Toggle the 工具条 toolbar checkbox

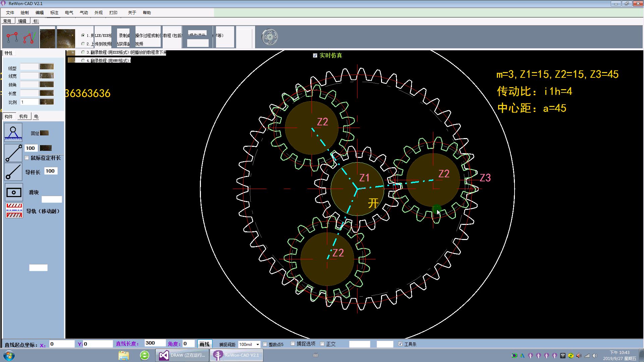point(400,344)
